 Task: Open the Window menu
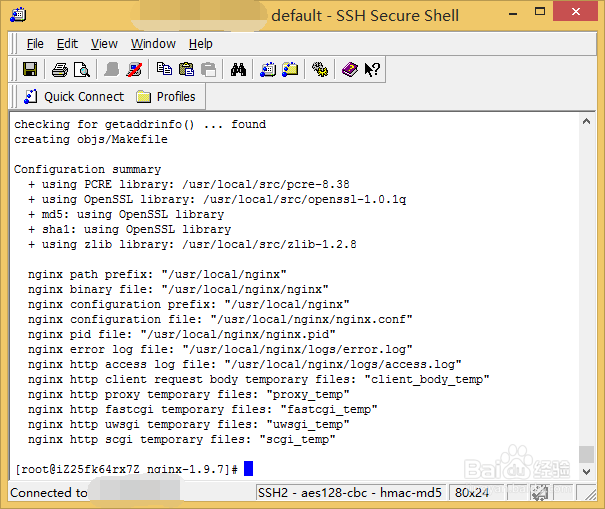[153, 44]
